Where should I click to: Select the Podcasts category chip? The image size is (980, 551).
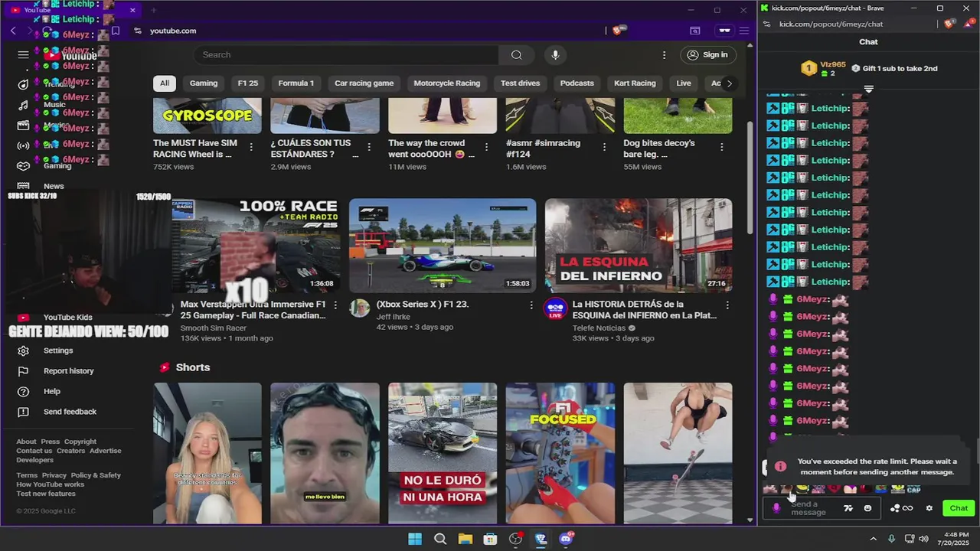(577, 83)
